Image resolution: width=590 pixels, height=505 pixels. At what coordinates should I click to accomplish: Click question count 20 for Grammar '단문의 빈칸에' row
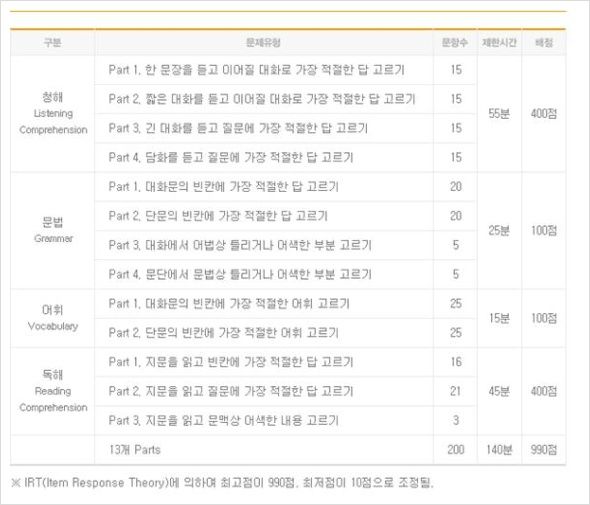tap(456, 216)
